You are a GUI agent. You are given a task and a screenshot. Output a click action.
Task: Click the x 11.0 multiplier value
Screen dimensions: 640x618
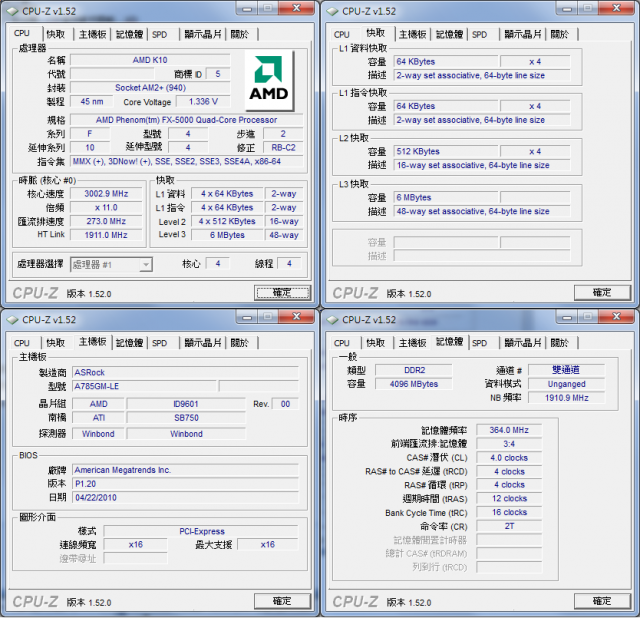point(106,207)
